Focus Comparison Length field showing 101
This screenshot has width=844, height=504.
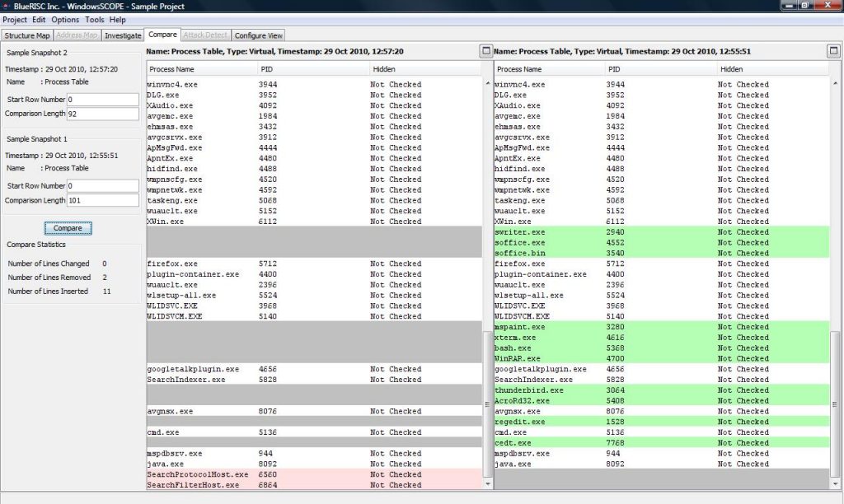click(103, 200)
